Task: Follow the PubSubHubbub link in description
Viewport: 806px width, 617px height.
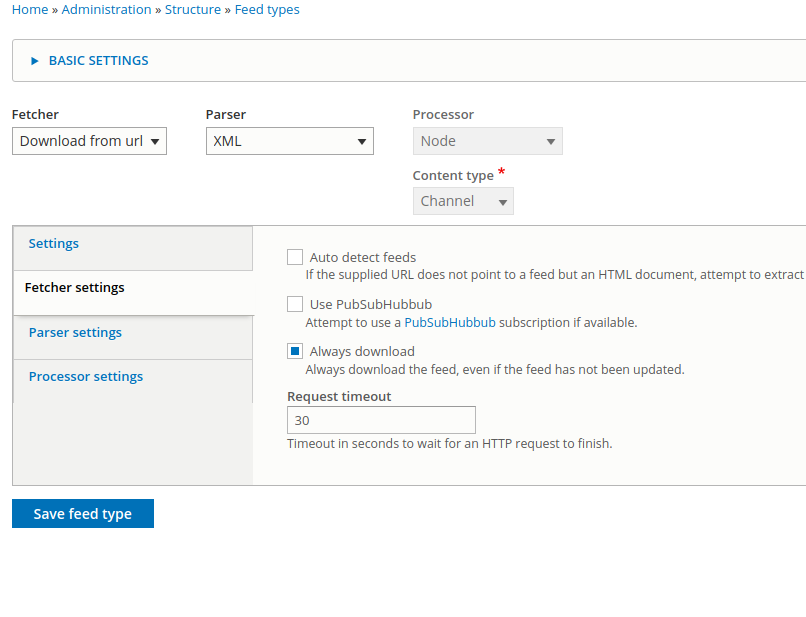Action: coord(449,323)
